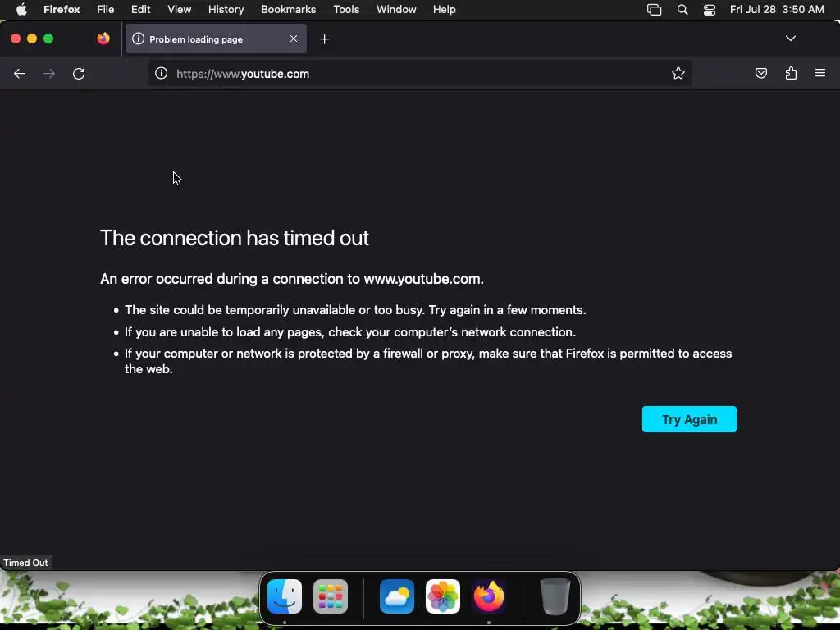Click the Try Again button
The image size is (840, 630).
(x=689, y=419)
